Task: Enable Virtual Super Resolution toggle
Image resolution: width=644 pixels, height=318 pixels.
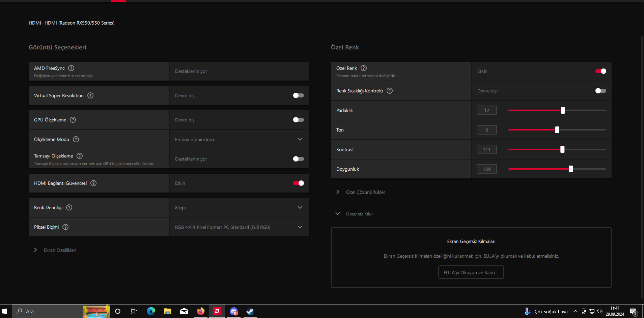Action: pos(298,95)
